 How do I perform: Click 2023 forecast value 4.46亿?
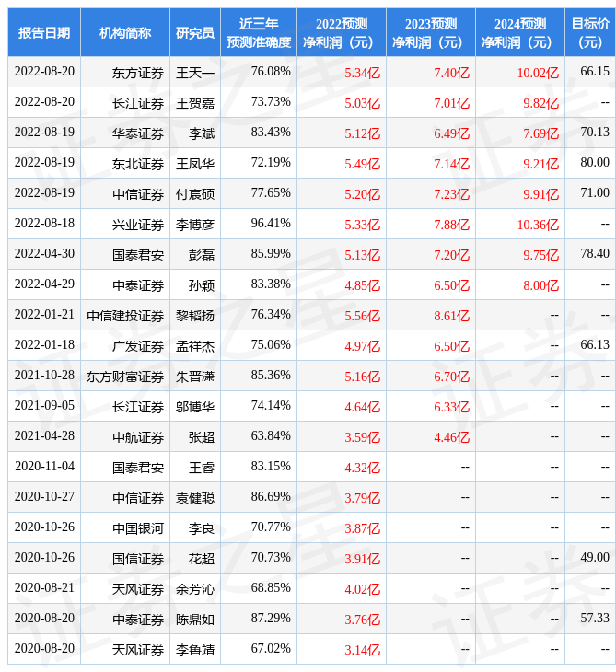(452, 438)
